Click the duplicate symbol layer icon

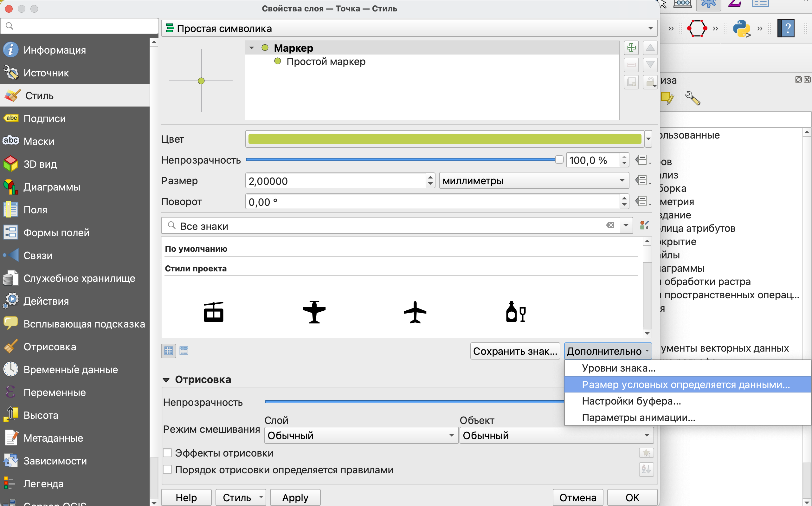[631, 82]
